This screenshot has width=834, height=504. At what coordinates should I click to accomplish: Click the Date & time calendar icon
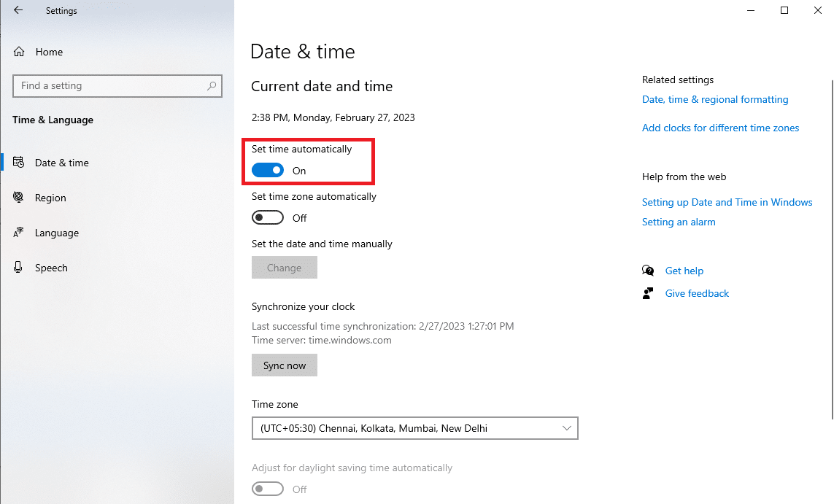click(19, 162)
